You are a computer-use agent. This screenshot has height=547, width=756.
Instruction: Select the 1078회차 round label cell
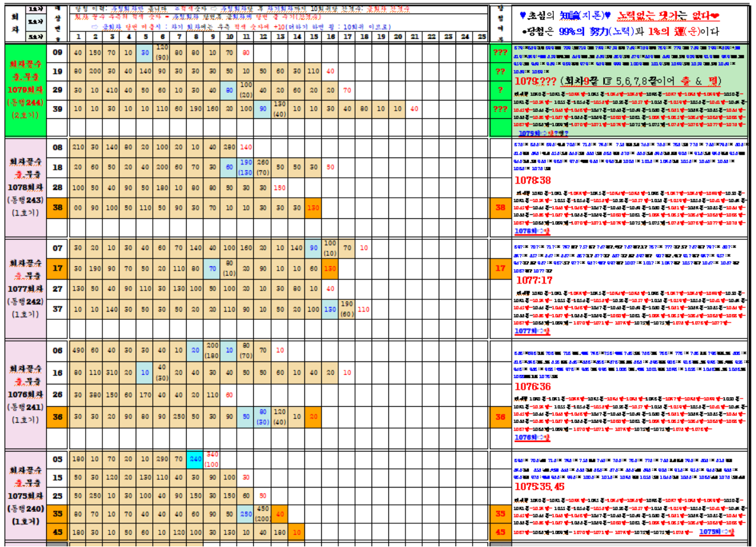(x=25, y=189)
